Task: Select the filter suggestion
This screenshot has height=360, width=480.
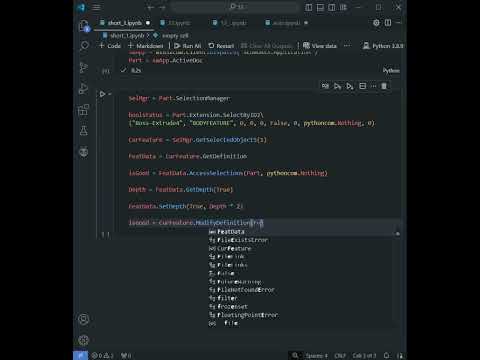Action: (302, 298)
